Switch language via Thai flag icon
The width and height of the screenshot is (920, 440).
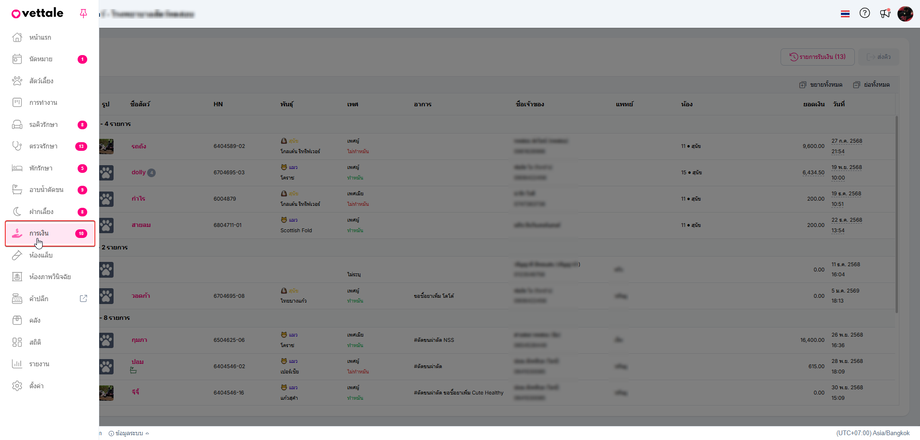click(845, 13)
